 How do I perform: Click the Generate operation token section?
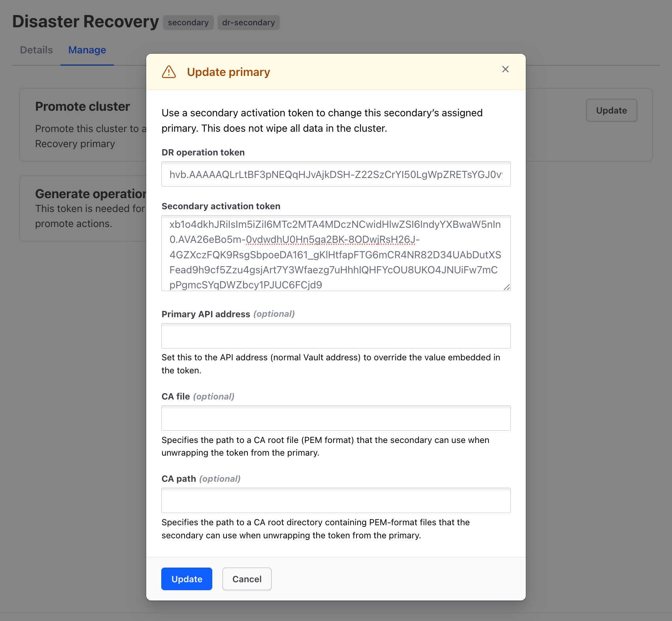(x=91, y=193)
